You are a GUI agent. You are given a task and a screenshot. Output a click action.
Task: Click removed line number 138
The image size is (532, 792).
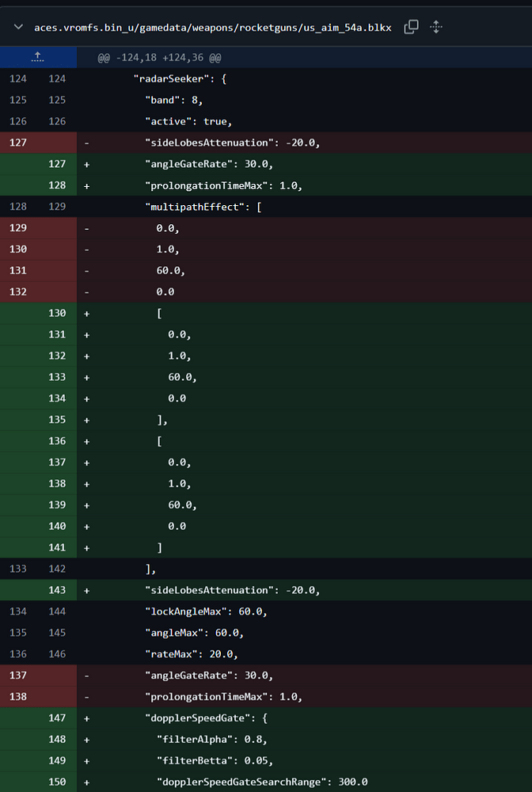18,696
